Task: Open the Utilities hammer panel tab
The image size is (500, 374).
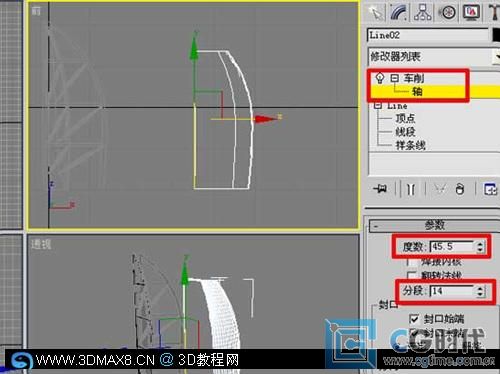Action: pyautogui.click(x=494, y=13)
